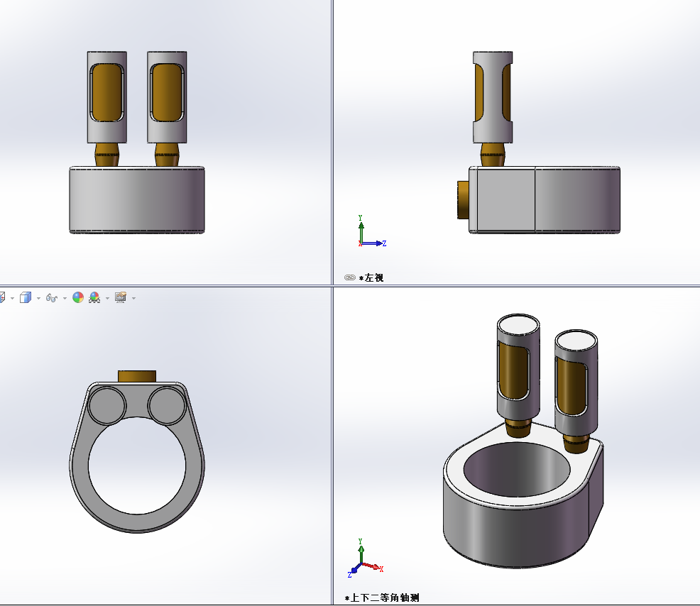
Task: Click the link views icon beside *左视
Action: pyautogui.click(x=349, y=277)
